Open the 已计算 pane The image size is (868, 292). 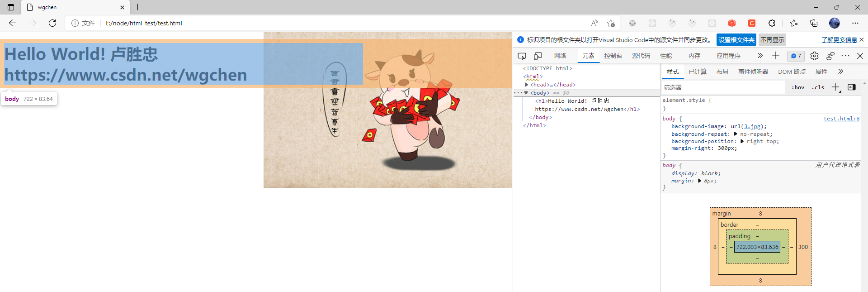tap(698, 72)
